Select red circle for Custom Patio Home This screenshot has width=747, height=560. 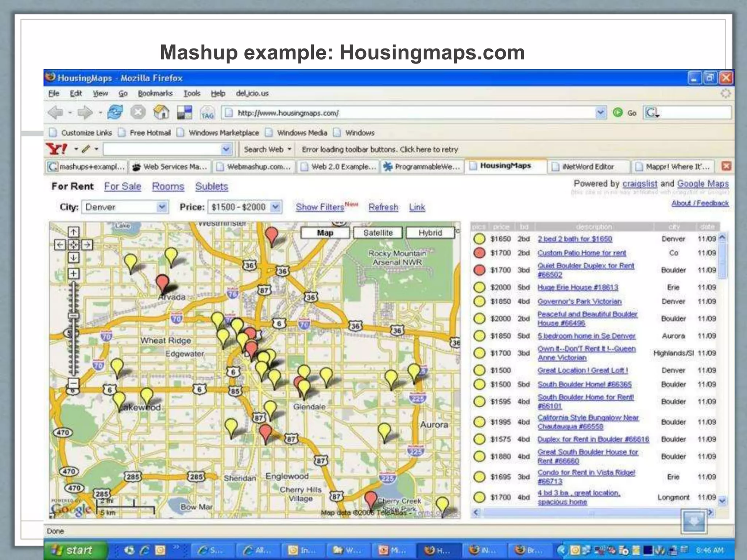tap(479, 253)
